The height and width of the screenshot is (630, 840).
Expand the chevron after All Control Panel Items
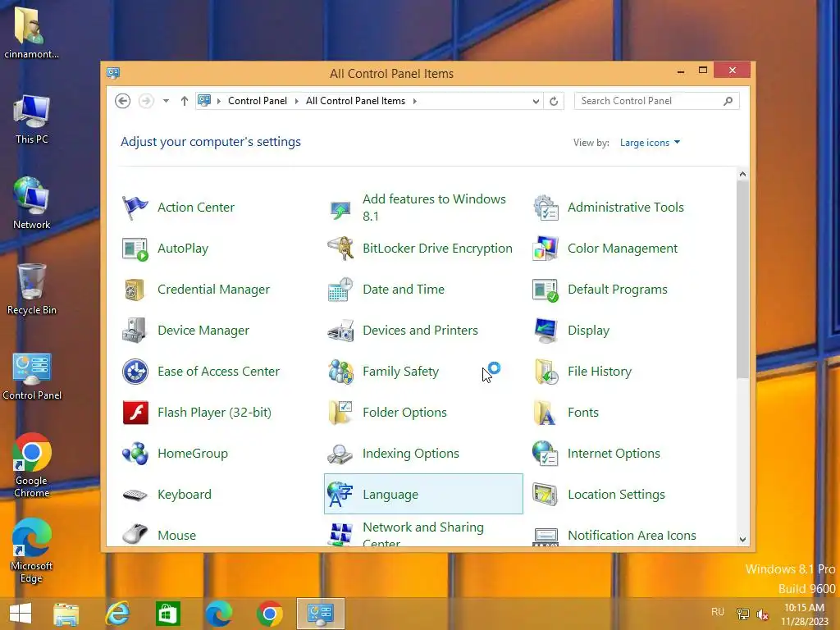coord(414,101)
